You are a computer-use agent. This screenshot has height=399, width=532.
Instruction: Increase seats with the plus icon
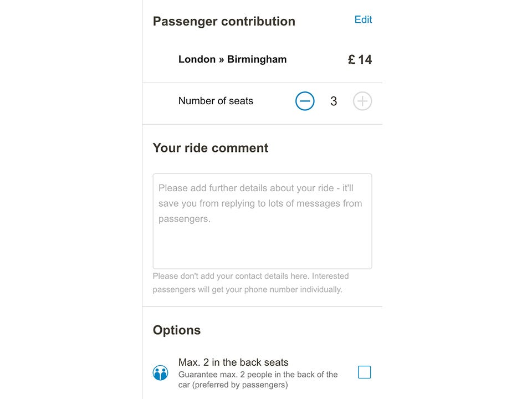coord(362,101)
